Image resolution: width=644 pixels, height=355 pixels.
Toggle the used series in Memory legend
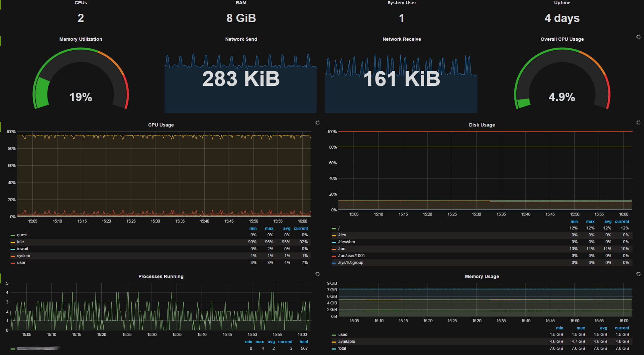pos(343,334)
